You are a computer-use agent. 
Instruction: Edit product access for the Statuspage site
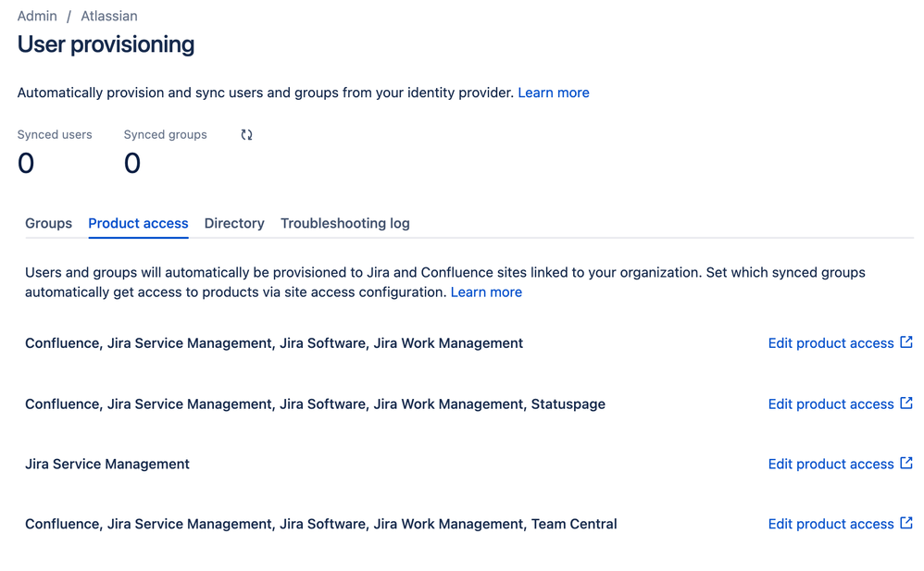(x=830, y=404)
